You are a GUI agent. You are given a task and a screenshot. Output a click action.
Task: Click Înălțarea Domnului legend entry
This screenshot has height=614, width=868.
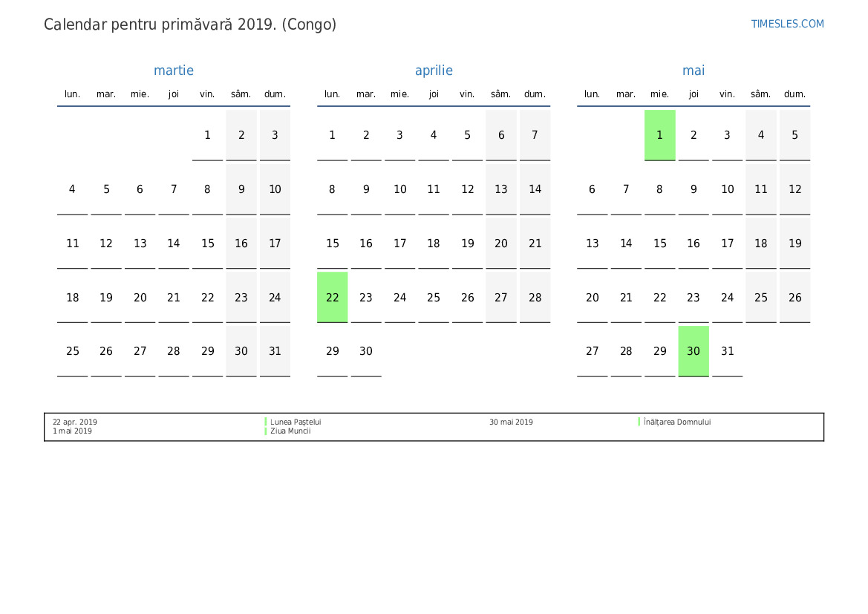click(677, 422)
